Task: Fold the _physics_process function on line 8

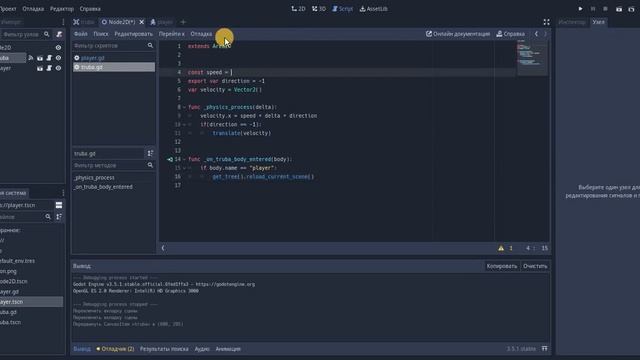Action: coord(184,107)
